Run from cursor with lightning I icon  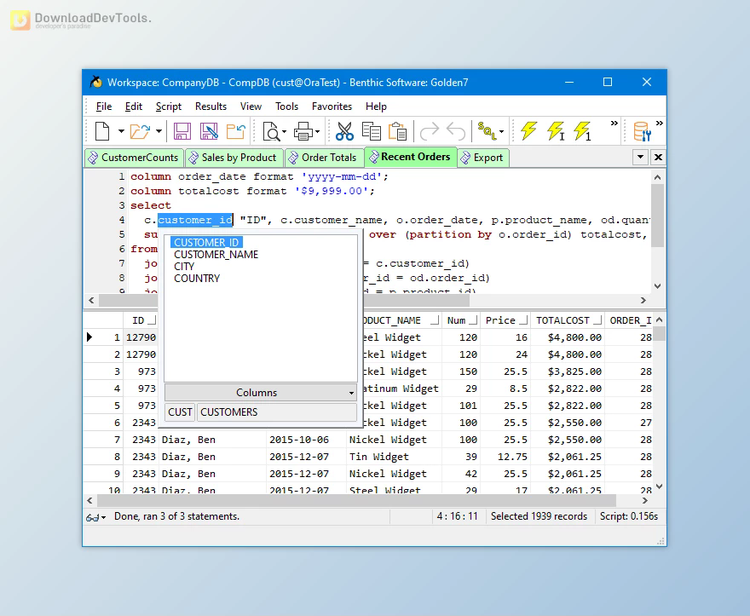click(x=556, y=131)
